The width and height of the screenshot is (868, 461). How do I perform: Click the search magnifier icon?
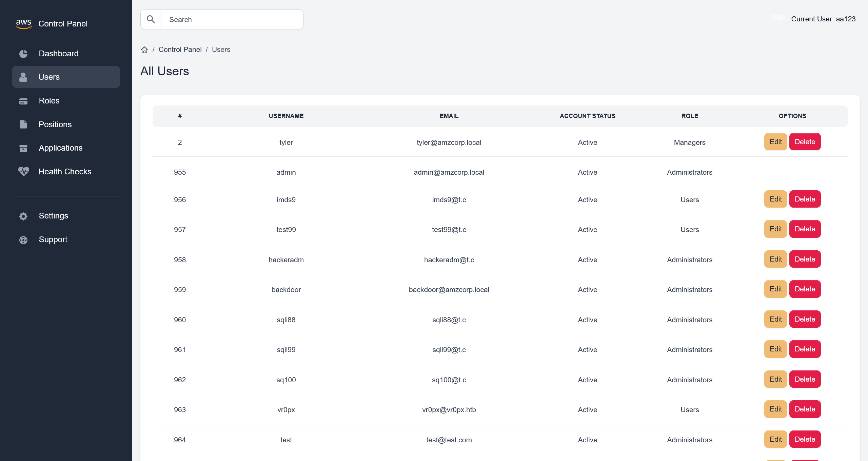[151, 20]
